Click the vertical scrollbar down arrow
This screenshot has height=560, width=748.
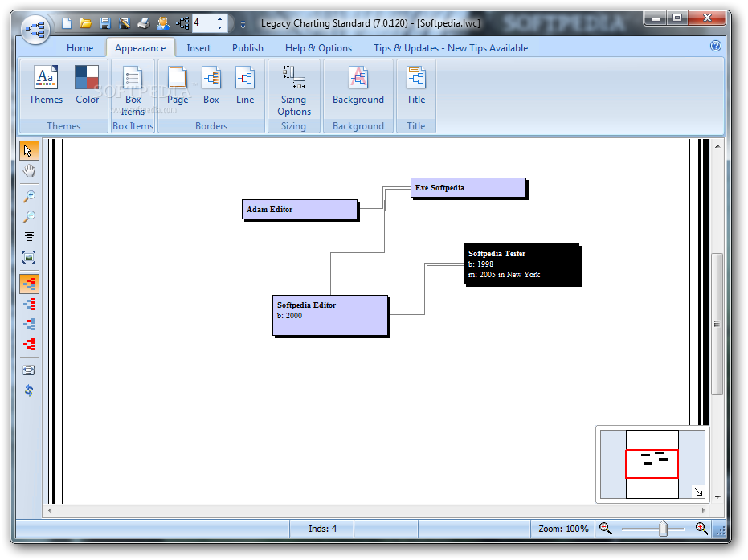tap(717, 497)
